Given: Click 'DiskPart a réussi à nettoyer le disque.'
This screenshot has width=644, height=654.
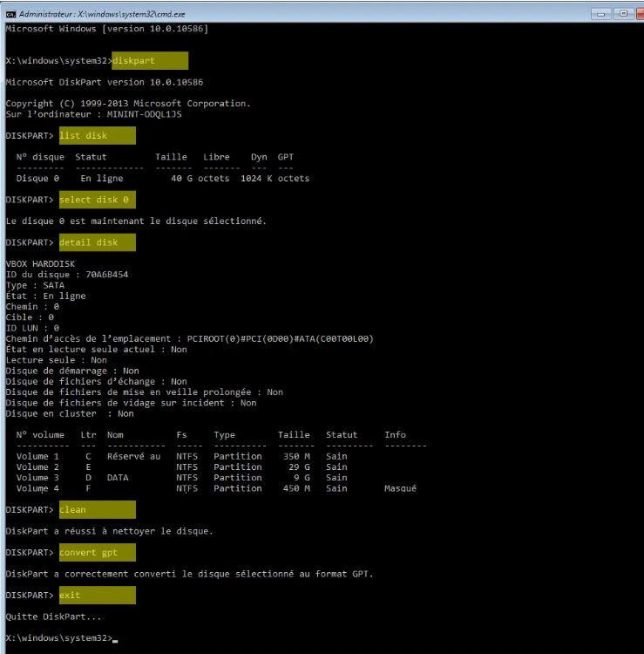Looking at the screenshot, I should click(x=110, y=531).
